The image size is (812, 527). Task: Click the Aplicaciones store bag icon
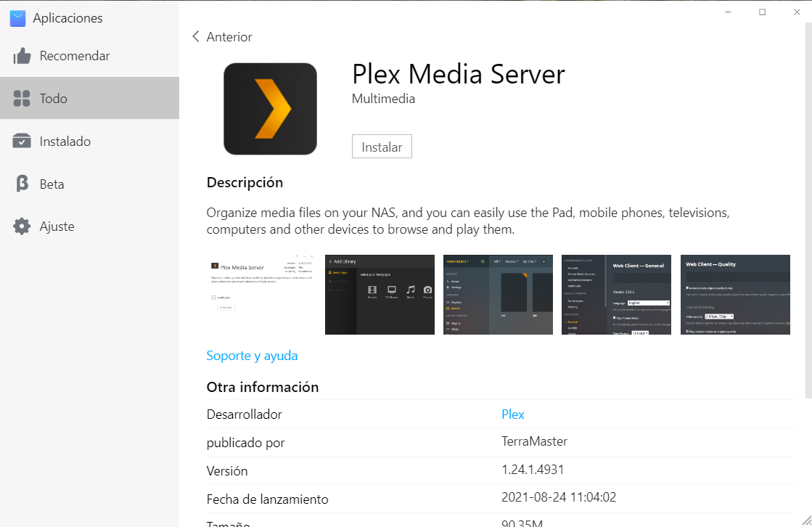pos(17,18)
